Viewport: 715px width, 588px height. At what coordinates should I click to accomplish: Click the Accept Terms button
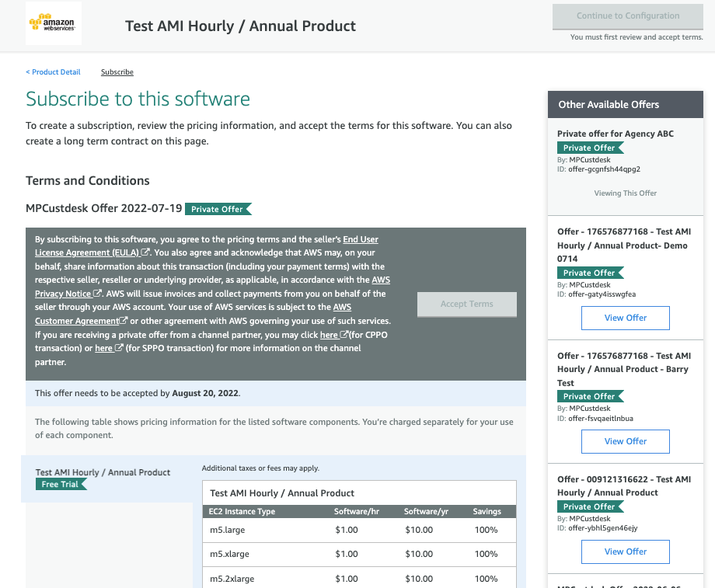click(466, 304)
